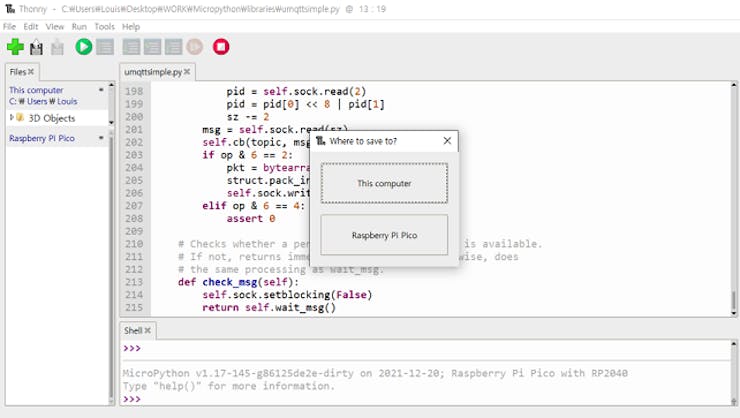Close the Shell panel tab
This screenshot has width=740, height=418.
click(148, 330)
